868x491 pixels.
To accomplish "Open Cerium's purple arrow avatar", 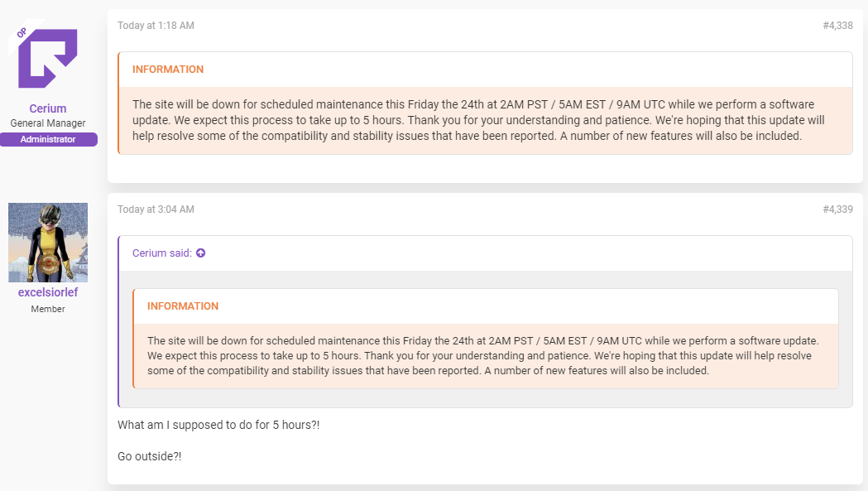I will tap(48, 59).
